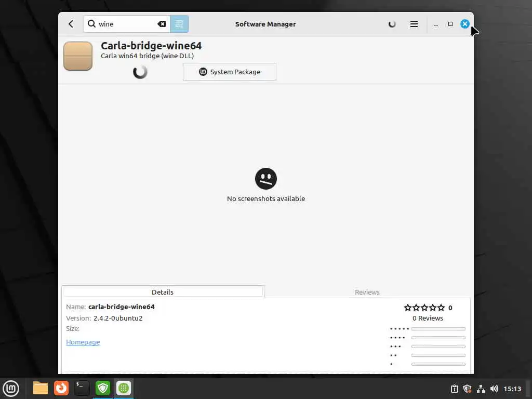This screenshot has height=399, width=532.
Task: Click subtitle 'Carla win64 bridge (wine DLL)'
Action: (x=147, y=56)
